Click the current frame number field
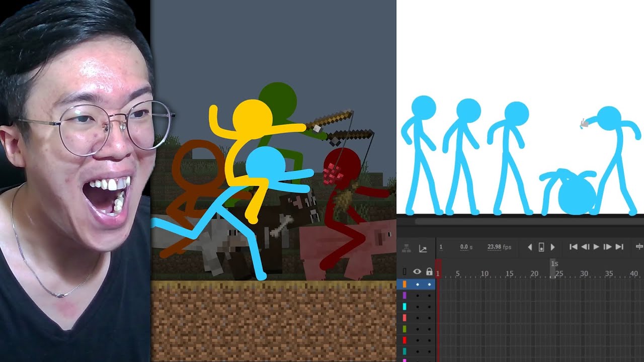 click(441, 247)
